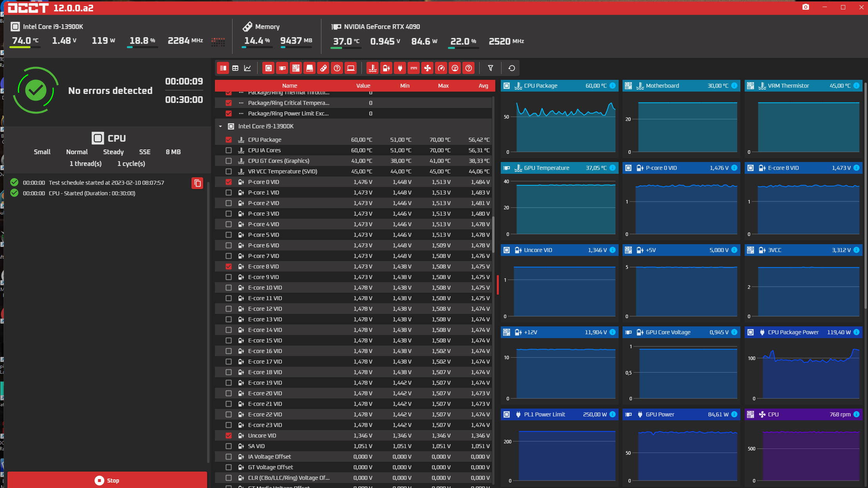Reset min/max values with the reset icon
Viewport: 868px width, 488px height.
click(x=511, y=68)
